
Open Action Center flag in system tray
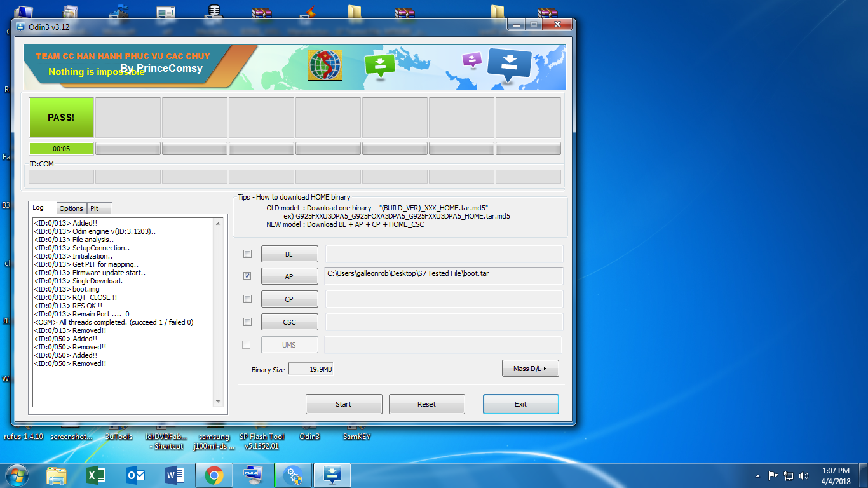773,475
